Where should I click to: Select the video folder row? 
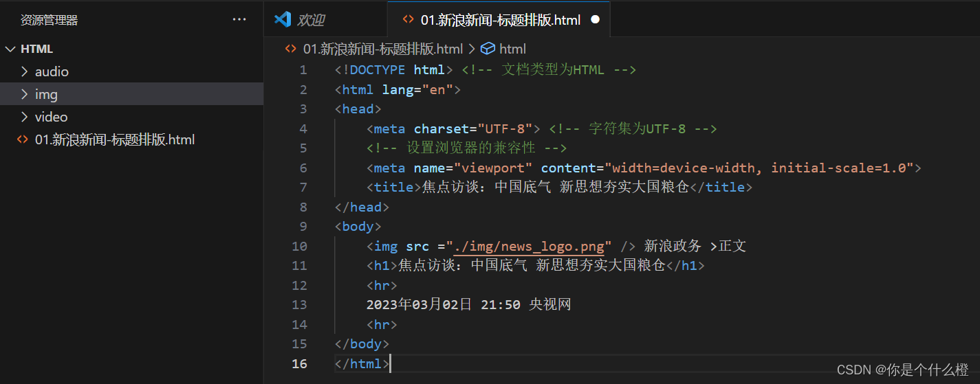[131, 117]
